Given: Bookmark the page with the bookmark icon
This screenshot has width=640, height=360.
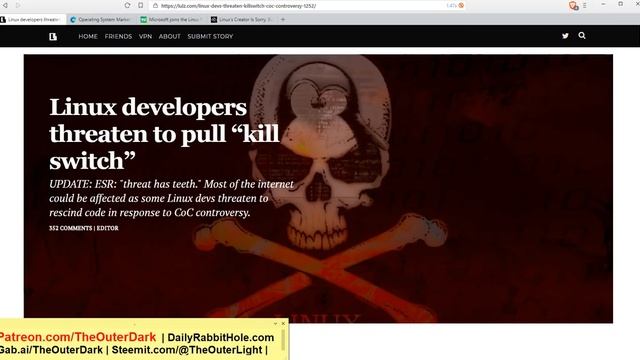Looking at the screenshot, I should coord(141,5).
